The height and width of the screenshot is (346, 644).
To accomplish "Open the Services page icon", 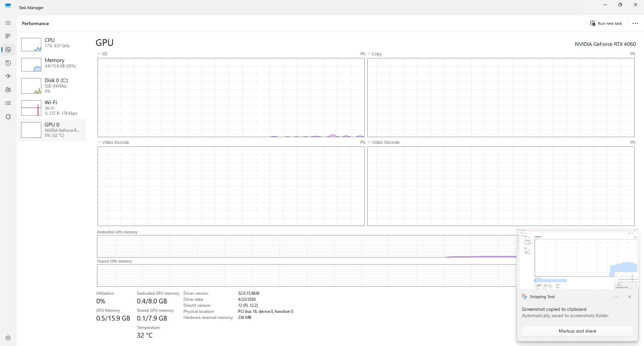I will point(8,117).
